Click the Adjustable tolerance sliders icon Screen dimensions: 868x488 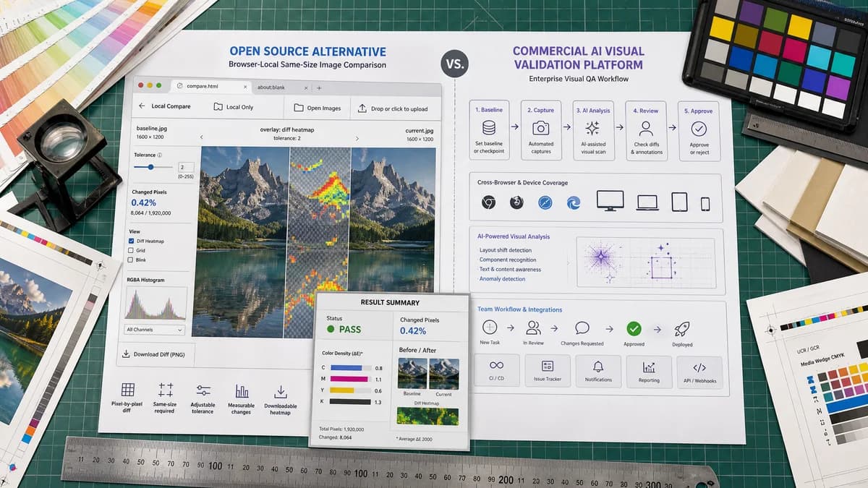click(x=203, y=390)
